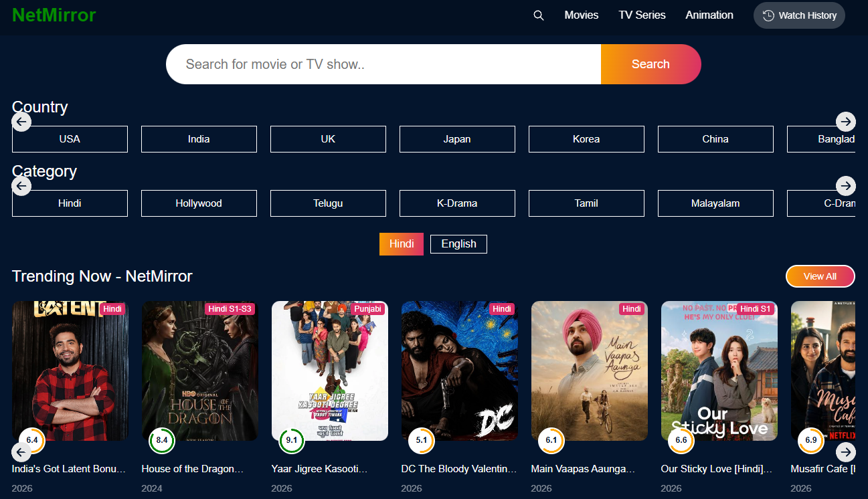Open Watch History

pyautogui.click(x=799, y=15)
